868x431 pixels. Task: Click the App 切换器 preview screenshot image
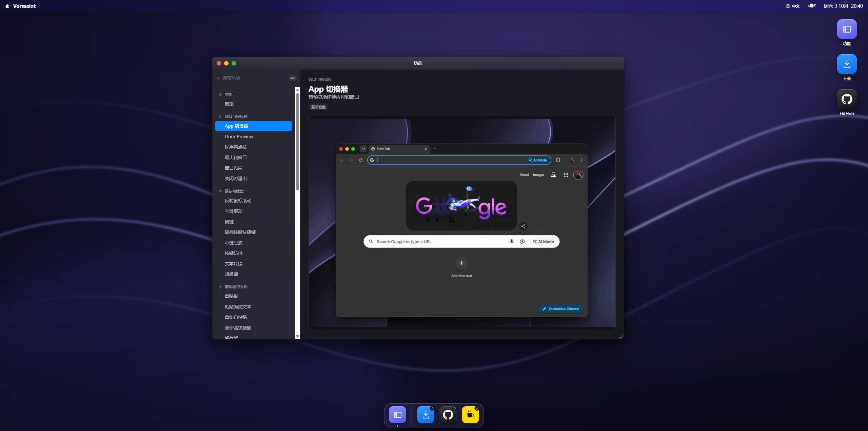click(462, 223)
